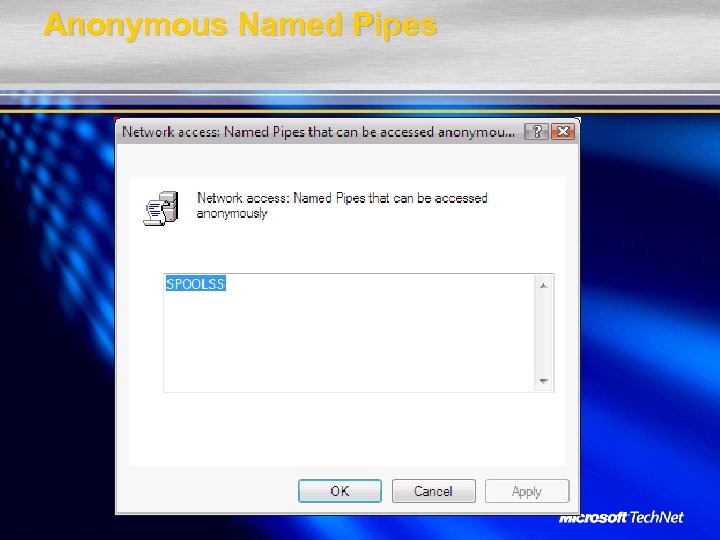Close the Named Pipes dialog
This screenshot has height=540, width=720.
(x=563, y=132)
